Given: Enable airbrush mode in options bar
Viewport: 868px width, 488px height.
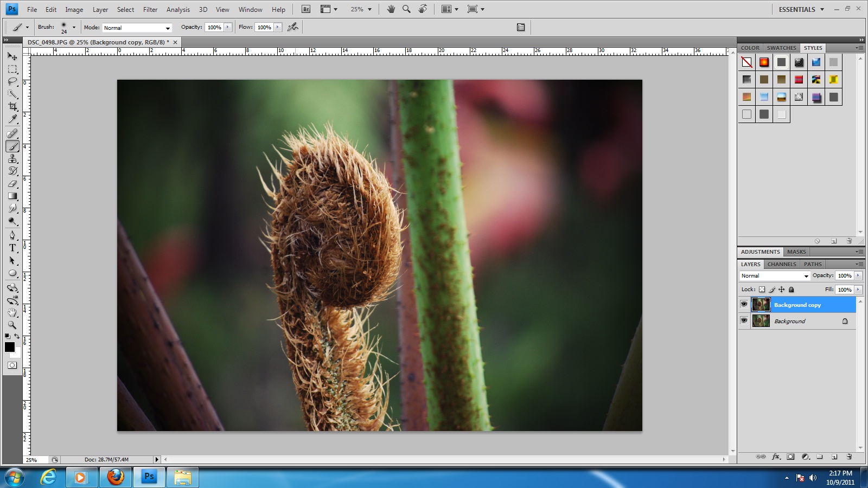Looking at the screenshot, I should click(293, 27).
